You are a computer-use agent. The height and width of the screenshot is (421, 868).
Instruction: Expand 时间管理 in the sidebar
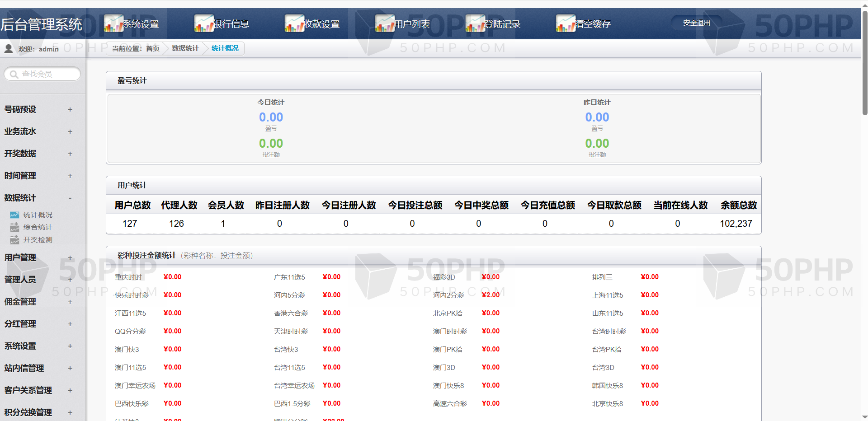point(70,176)
